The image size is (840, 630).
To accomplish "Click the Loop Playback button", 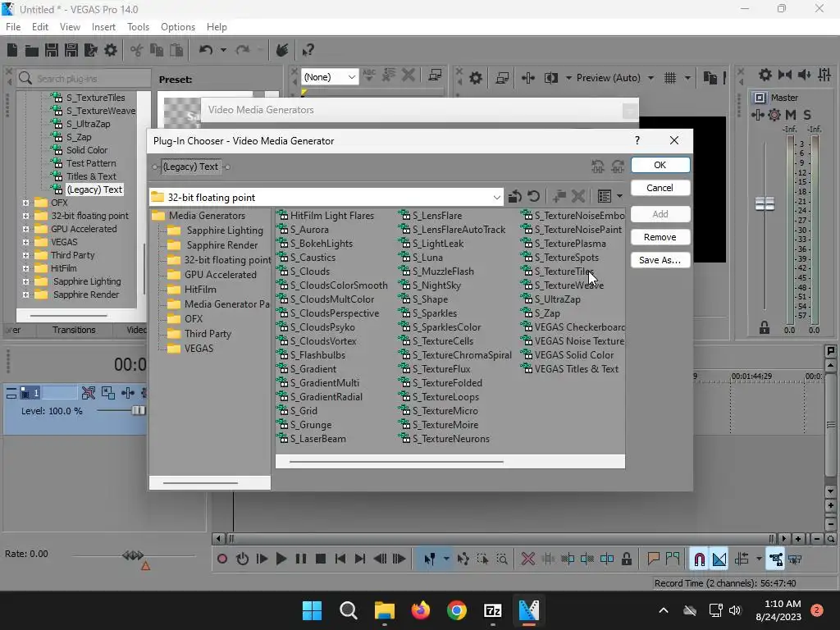I will (242, 559).
